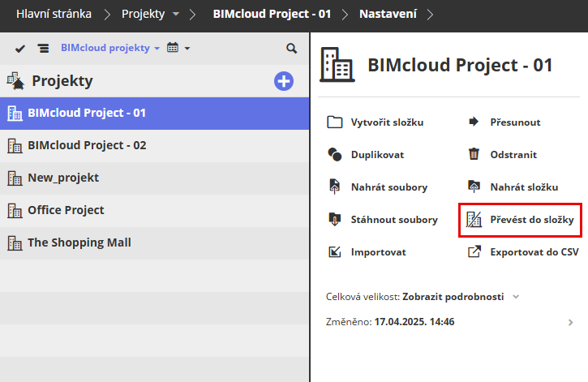
Task: Click Přesunout action
Action: click(x=515, y=122)
